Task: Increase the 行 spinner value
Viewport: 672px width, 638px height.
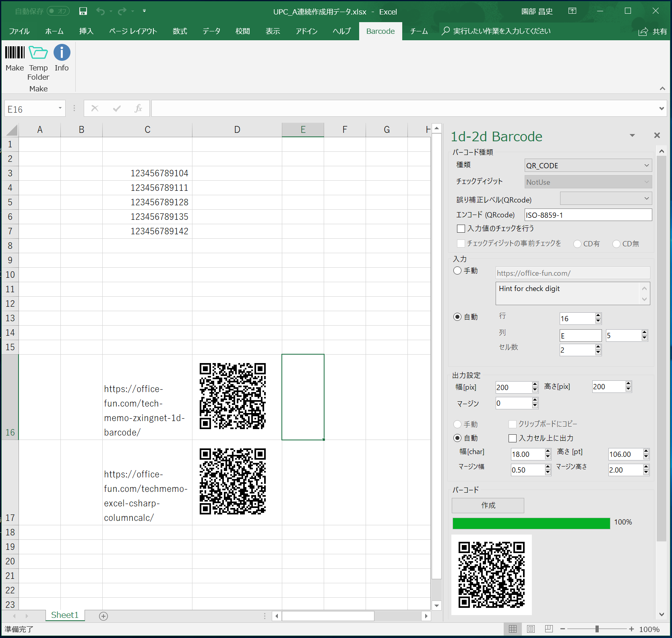Action: coord(598,316)
